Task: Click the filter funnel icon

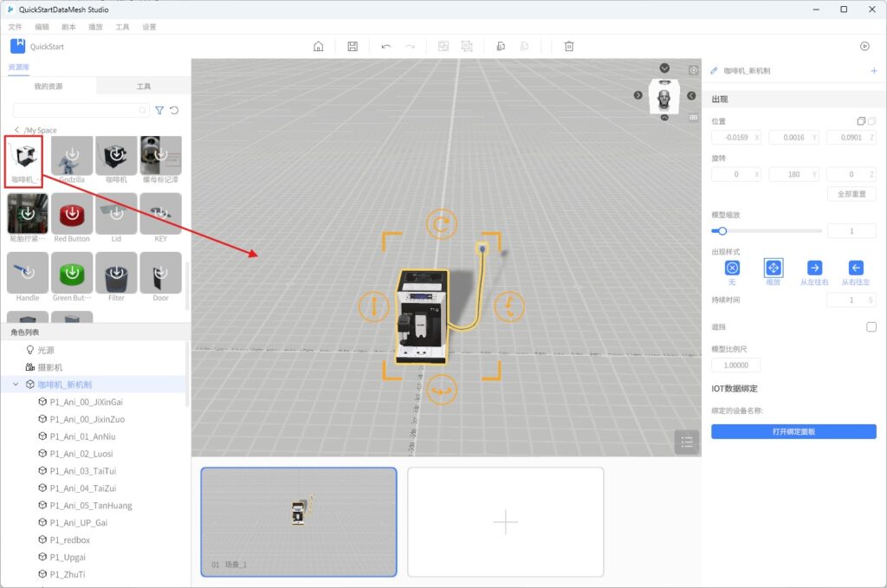Action: click(159, 111)
